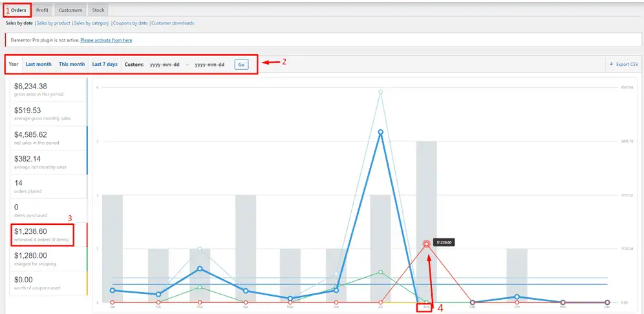Viewport: 644px width, 314px height.
Task: Click the green shipping point at Jul
Action: tap(381, 272)
